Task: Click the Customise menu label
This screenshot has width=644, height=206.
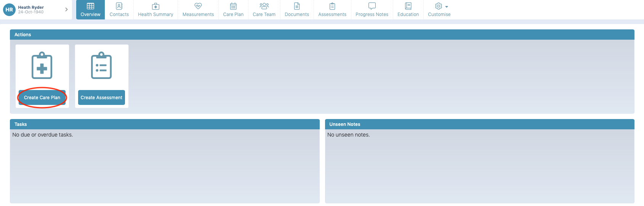Action: pos(439,14)
